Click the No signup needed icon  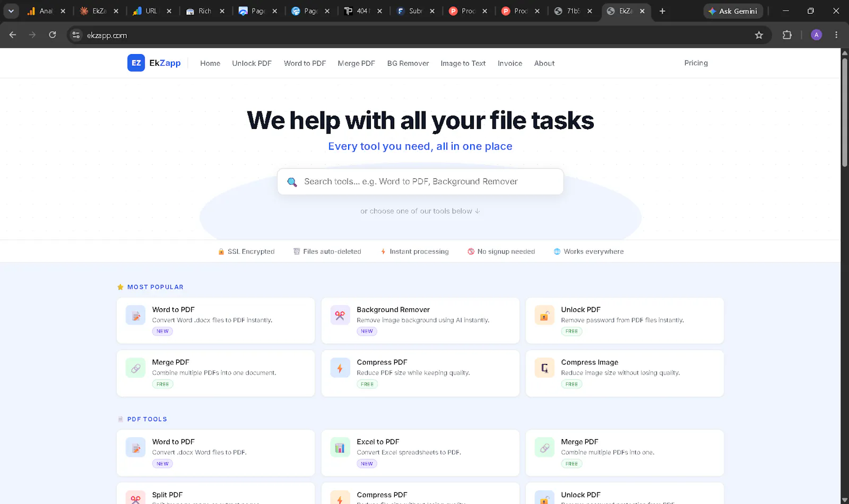pos(471,251)
